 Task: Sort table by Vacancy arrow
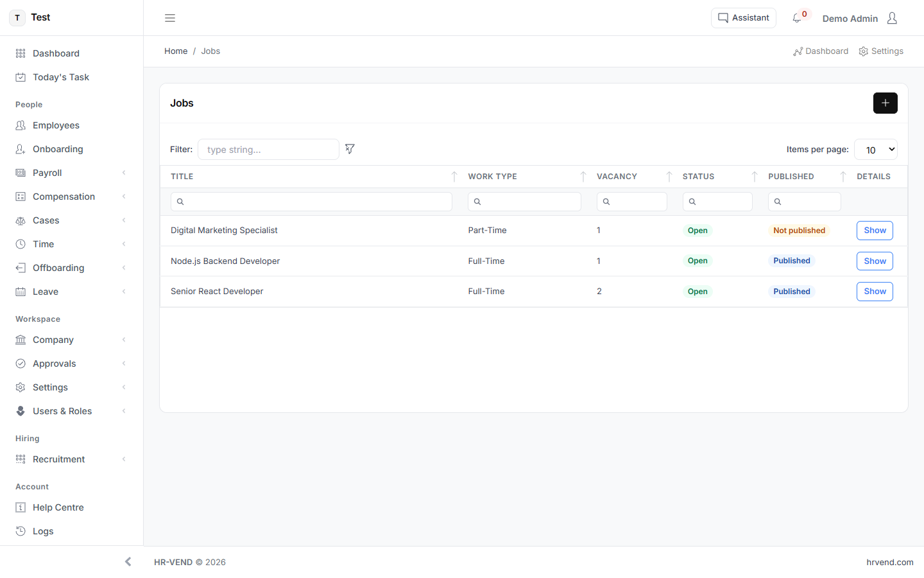669,177
